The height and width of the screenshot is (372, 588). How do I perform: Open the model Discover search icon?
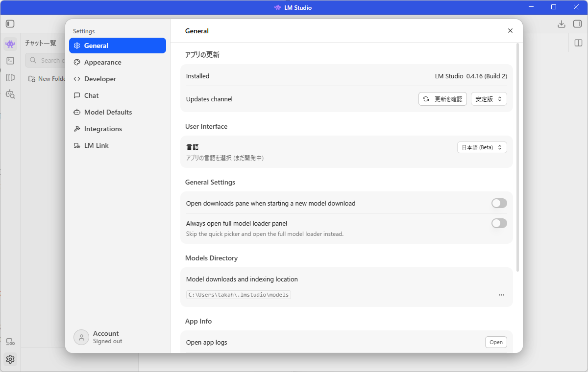click(10, 94)
